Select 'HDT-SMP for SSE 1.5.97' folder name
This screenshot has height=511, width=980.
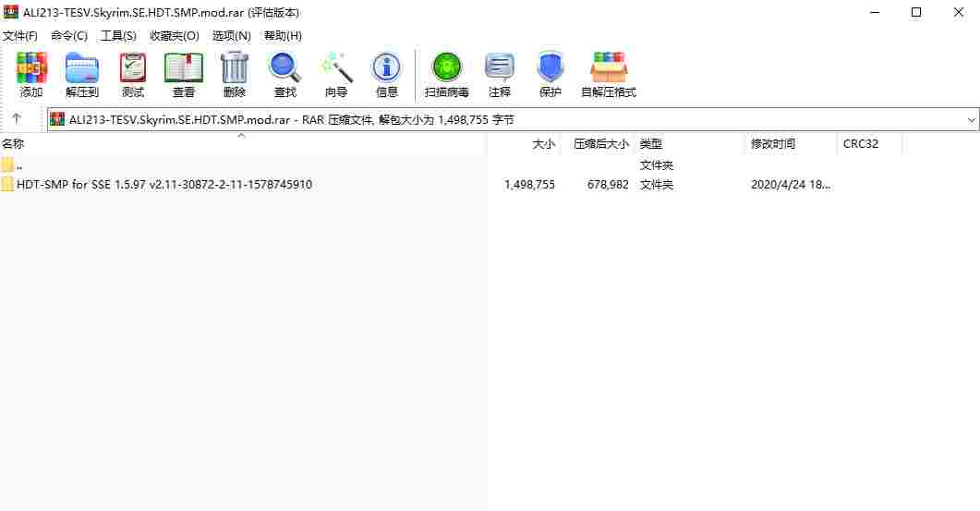[x=164, y=185]
